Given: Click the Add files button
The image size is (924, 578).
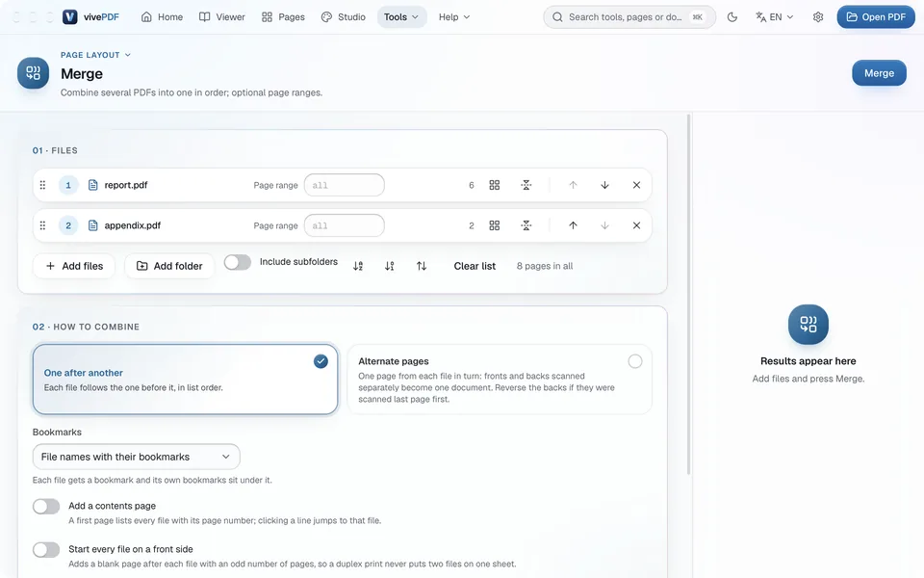Looking at the screenshot, I should (74, 266).
